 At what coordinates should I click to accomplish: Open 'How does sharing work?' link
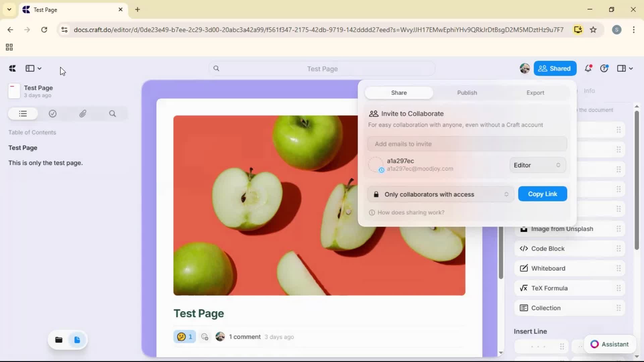pos(411,212)
